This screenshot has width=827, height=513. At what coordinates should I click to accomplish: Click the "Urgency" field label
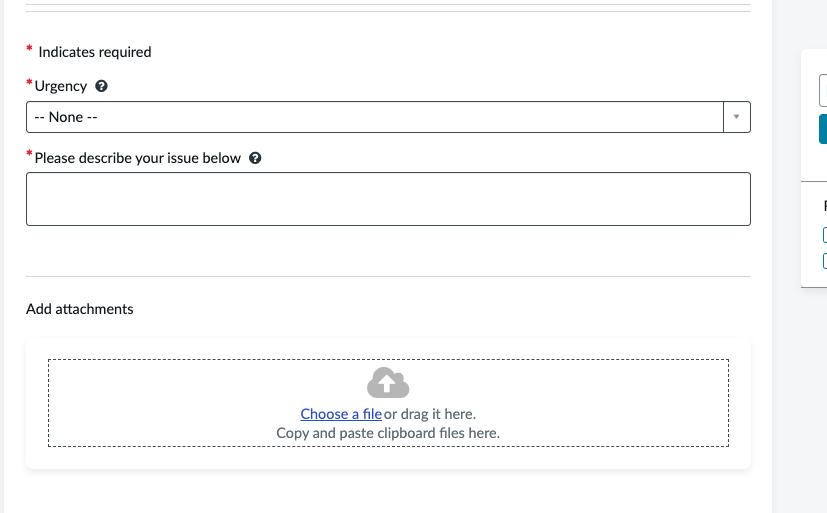tap(61, 87)
